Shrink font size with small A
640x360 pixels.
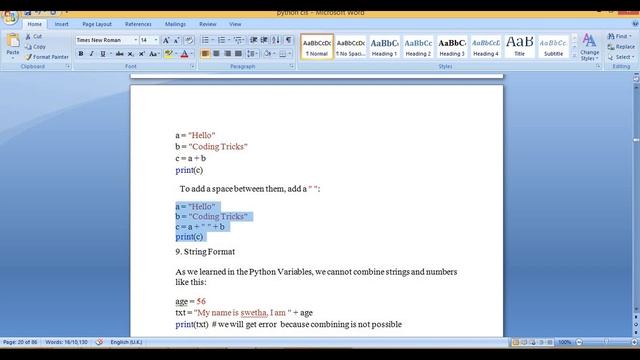pyautogui.click(x=176, y=40)
